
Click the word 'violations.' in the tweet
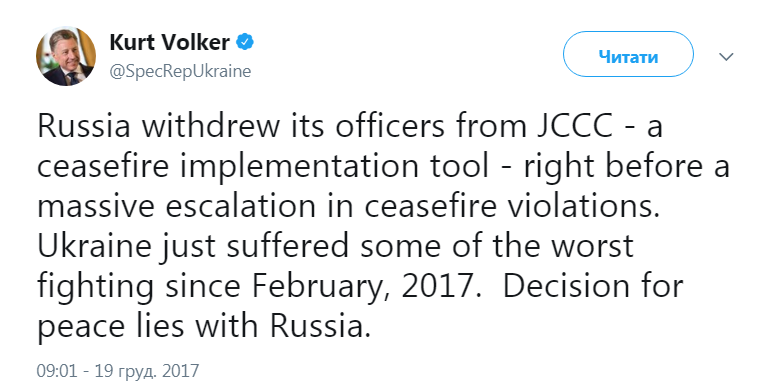click(582, 207)
